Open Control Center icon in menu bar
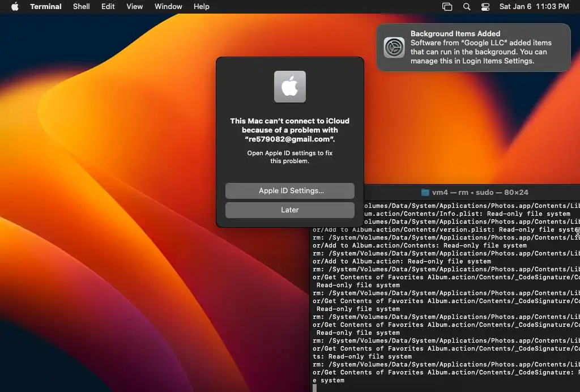Image resolution: width=580 pixels, height=392 pixels. tap(485, 7)
